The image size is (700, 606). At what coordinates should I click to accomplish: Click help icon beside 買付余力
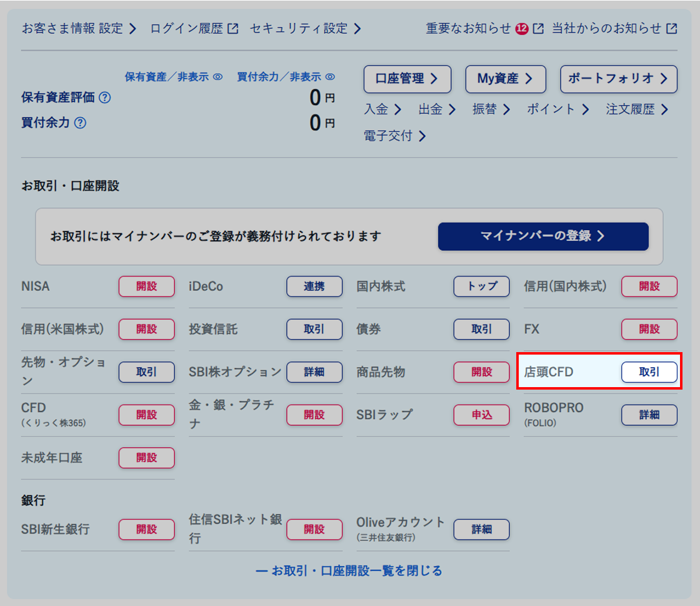[80, 123]
